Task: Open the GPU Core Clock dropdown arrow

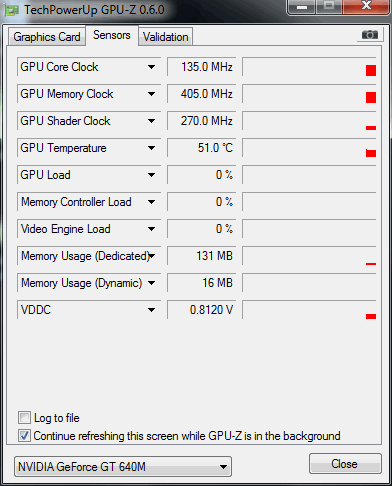Action: coord(151,67)
